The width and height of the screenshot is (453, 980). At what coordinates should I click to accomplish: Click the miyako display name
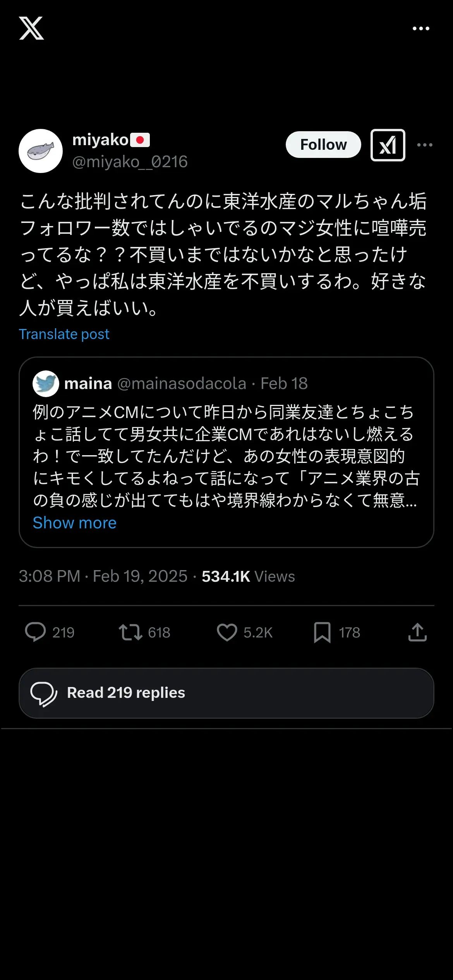100,140
